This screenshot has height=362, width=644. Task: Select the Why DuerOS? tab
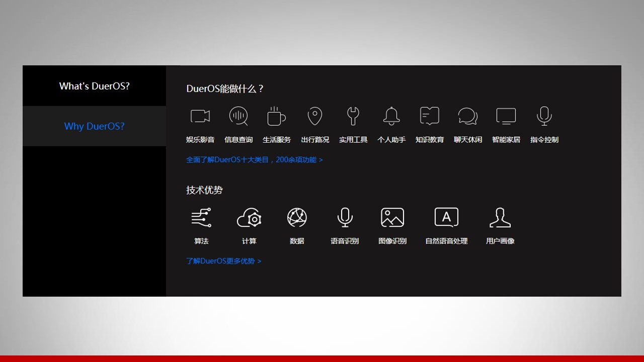95,126
